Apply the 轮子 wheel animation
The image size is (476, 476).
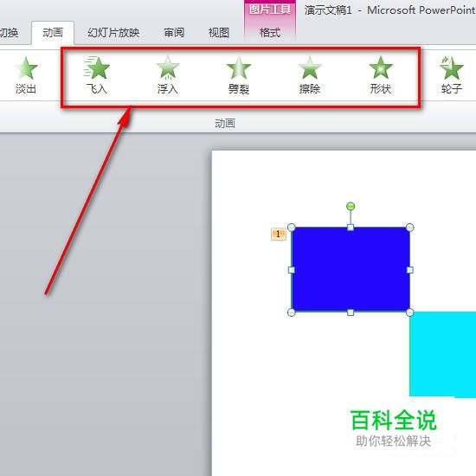[452, 75]
